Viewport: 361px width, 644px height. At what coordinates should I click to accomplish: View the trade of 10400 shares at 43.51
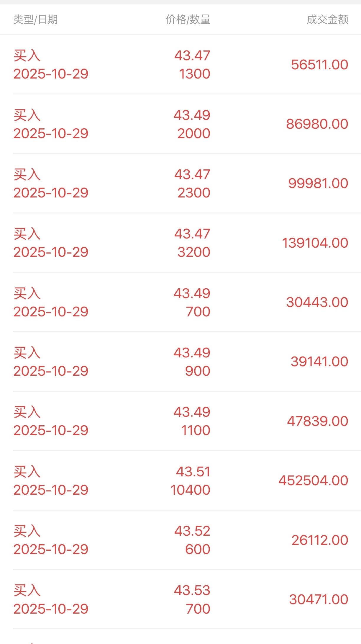point(180,480)
